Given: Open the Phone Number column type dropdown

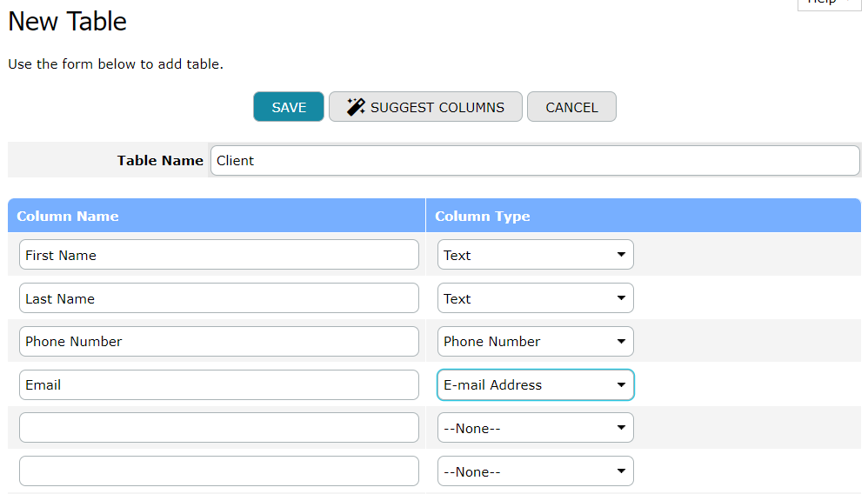Looking at the screenshot, I should click(535, 341).
